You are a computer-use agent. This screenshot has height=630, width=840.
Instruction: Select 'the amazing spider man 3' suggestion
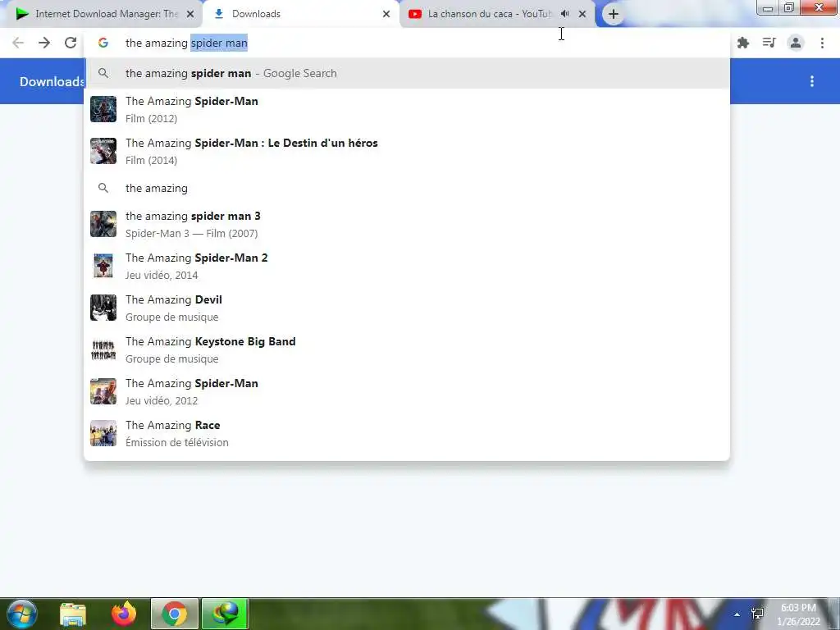click(407, 224)
